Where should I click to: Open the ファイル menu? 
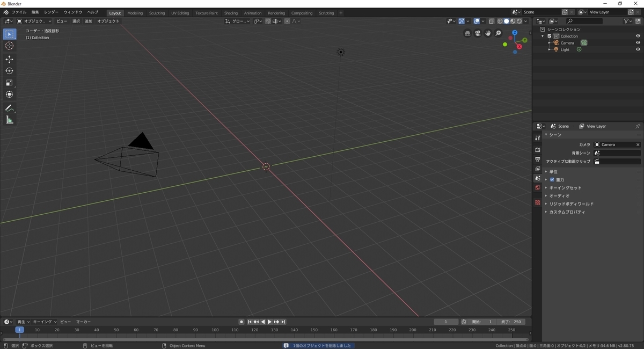click(x=19, y=12)
